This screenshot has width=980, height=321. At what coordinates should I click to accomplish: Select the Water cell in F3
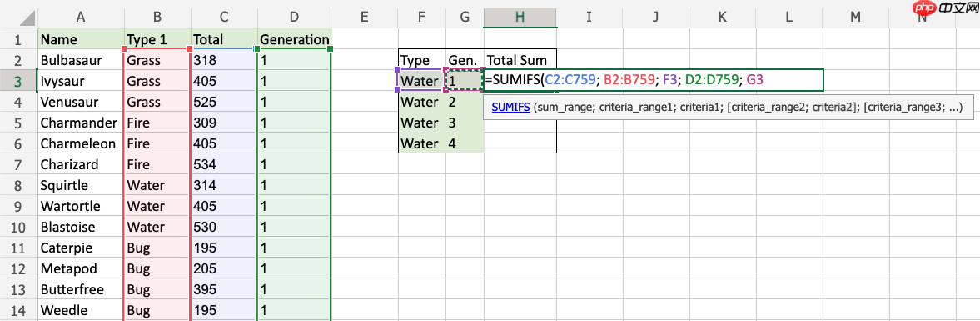coord(422,81)
